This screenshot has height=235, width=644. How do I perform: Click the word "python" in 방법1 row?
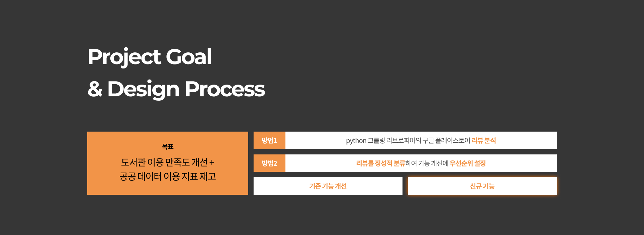[x=356, y=141]
